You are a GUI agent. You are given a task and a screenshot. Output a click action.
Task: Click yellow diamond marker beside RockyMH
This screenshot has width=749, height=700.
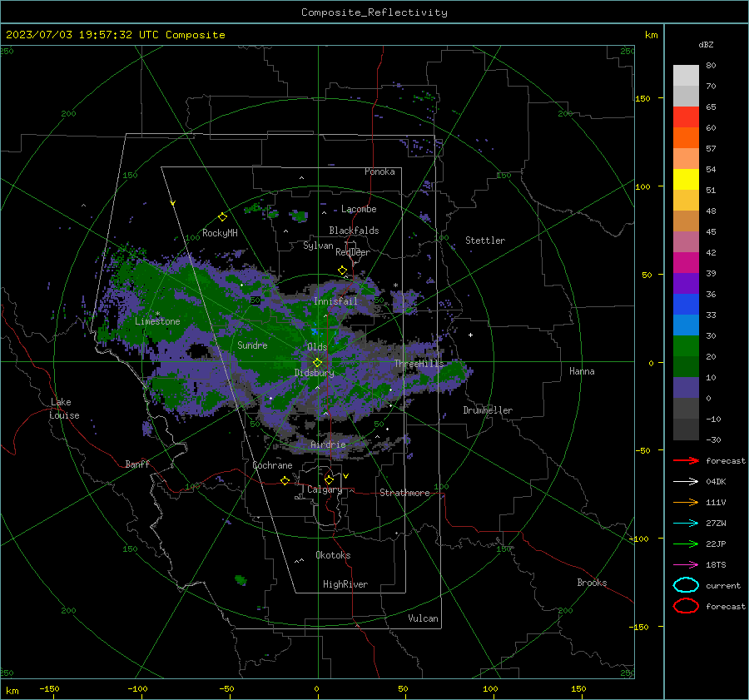pos(222,217)
